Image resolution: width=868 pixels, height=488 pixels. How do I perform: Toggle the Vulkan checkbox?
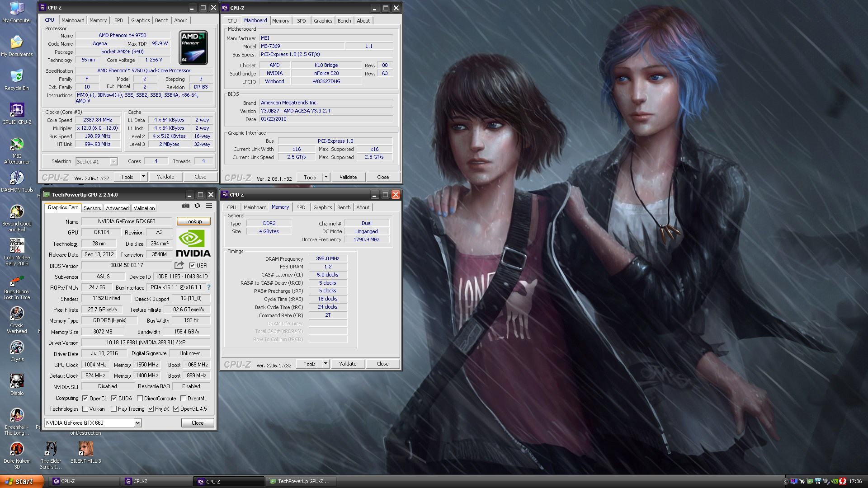[85, 409]
